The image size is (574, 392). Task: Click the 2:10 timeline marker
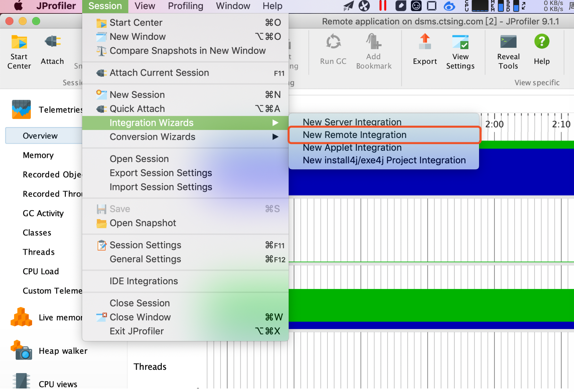pyautogui.click(x=561, y=124)
